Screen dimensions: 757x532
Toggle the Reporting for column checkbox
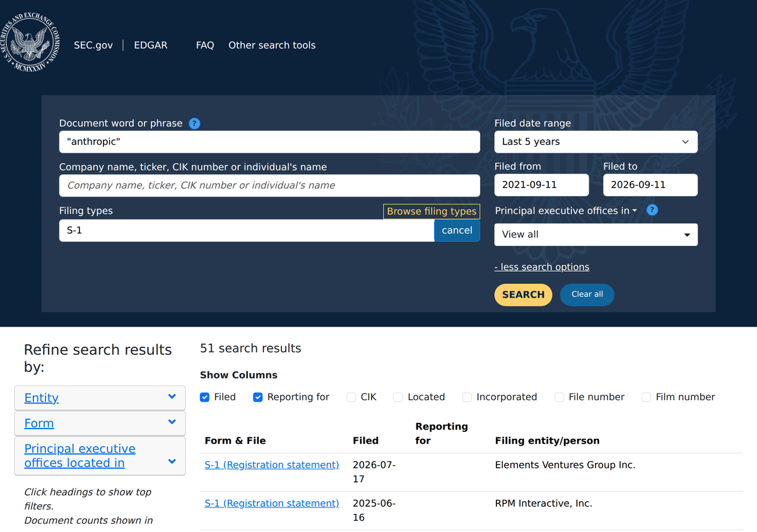point(258,397)
